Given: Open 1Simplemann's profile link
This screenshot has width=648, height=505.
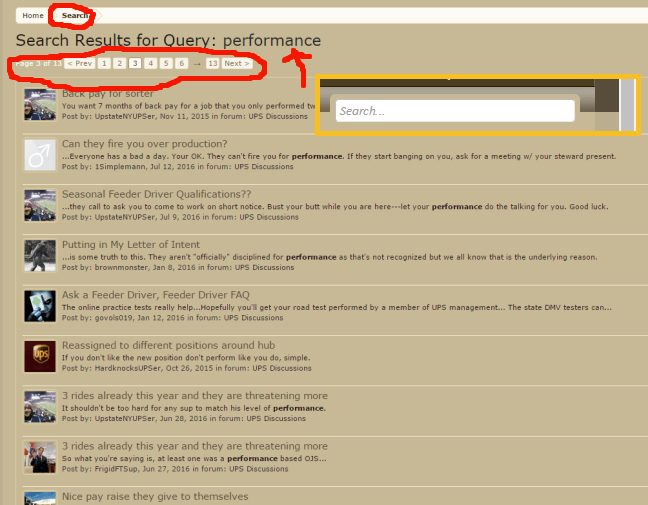Looking at the screenshot, I should 120,167.
